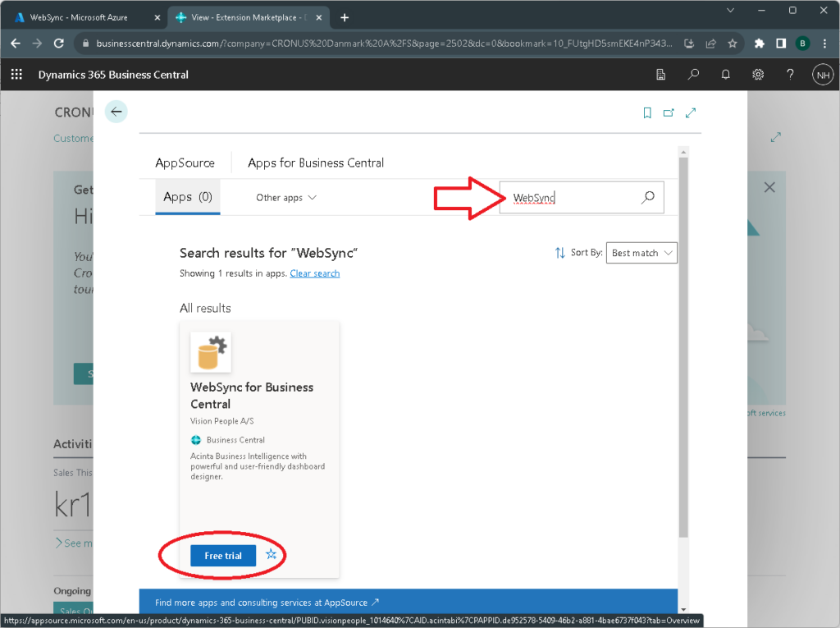Click the Free trial button
The height and width of the screenshot is (628, 840).
click(223, 556)
